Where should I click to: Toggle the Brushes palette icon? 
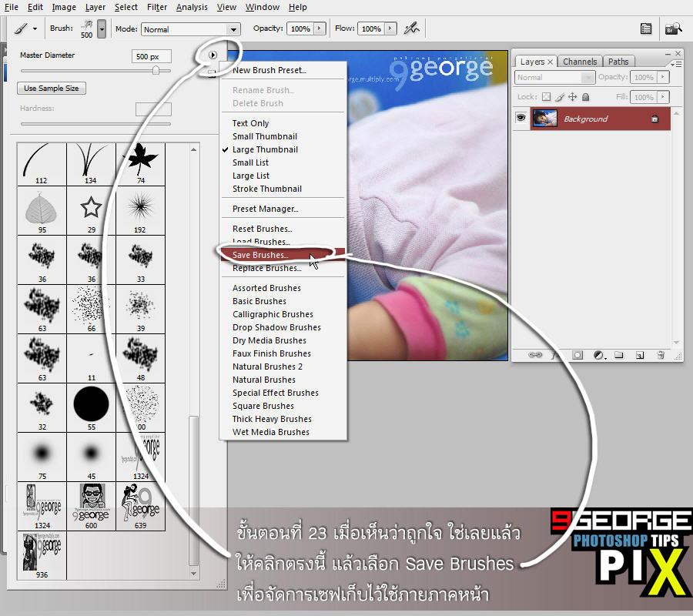[x=646, y=29]
